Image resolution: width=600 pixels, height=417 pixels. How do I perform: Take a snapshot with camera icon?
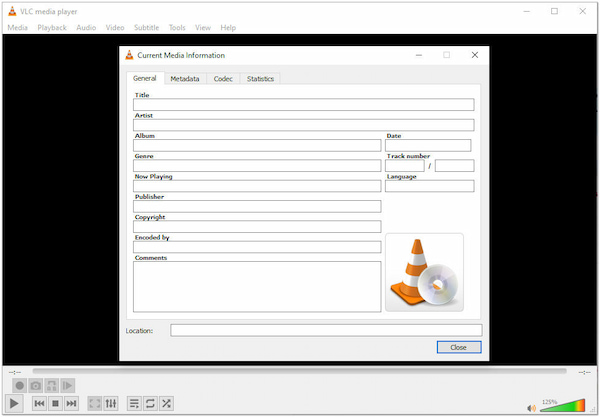[36, 386]
